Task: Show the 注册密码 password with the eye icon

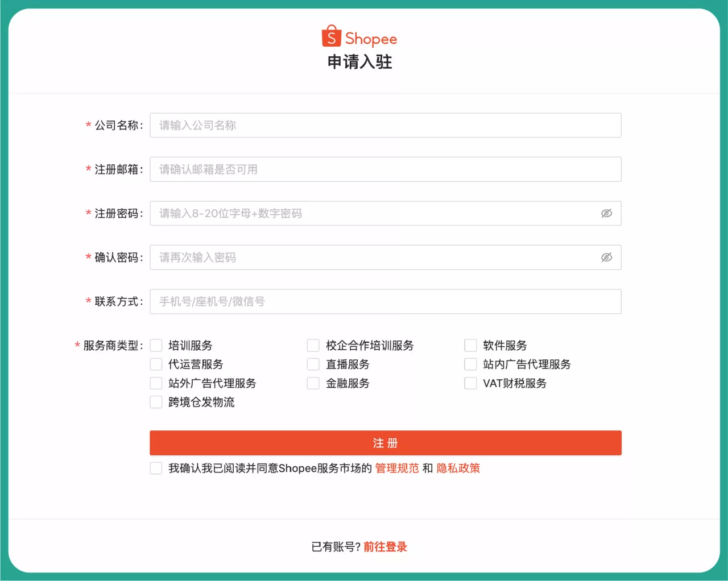Action: pos(606,213)
